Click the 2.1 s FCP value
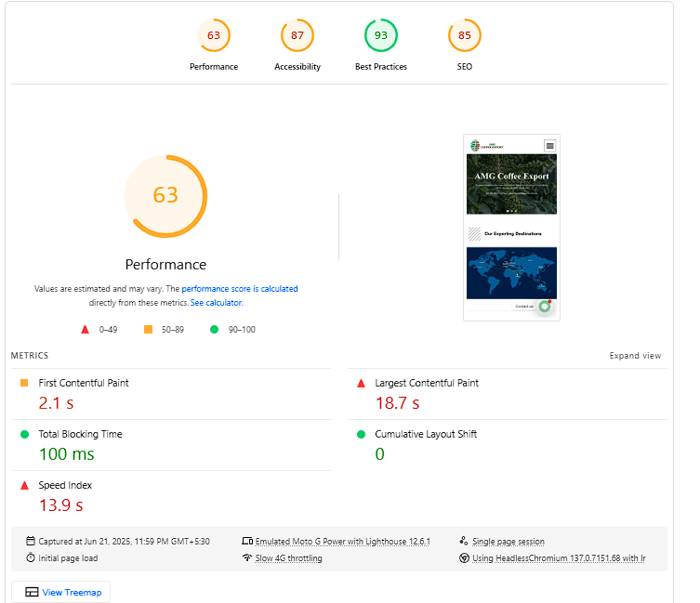This screenshot has width=700, height=603. coord(56,403)
